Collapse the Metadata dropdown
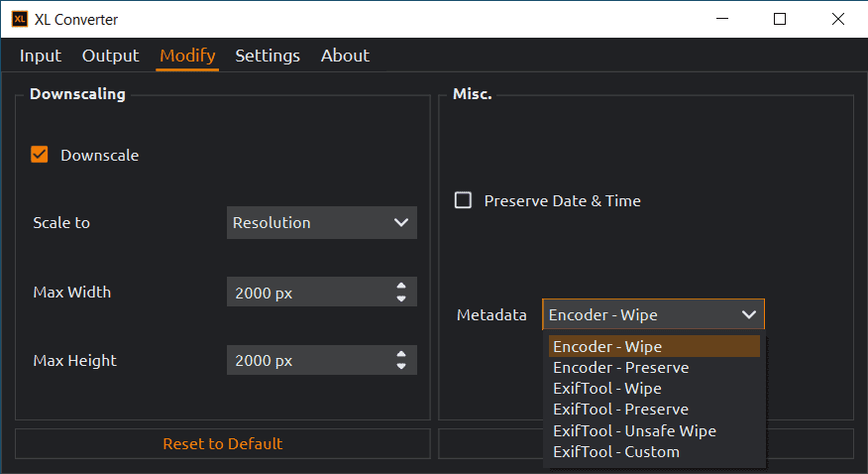Viewport: 868px width, 474px height. (x=653, y=315)
